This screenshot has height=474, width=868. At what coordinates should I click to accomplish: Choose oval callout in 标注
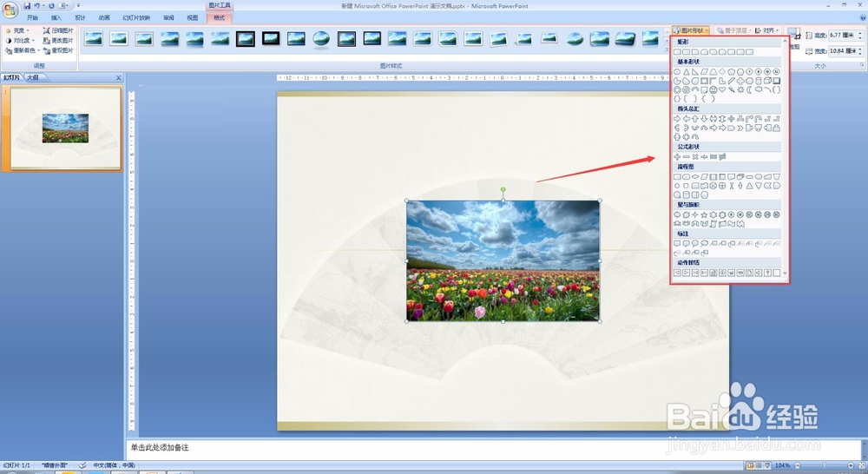[695, 243]
